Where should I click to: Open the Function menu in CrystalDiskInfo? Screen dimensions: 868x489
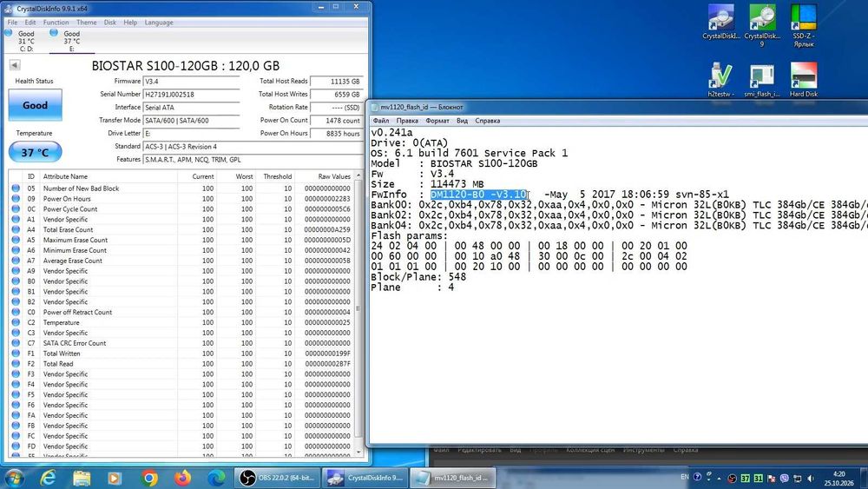click(56, 23)
